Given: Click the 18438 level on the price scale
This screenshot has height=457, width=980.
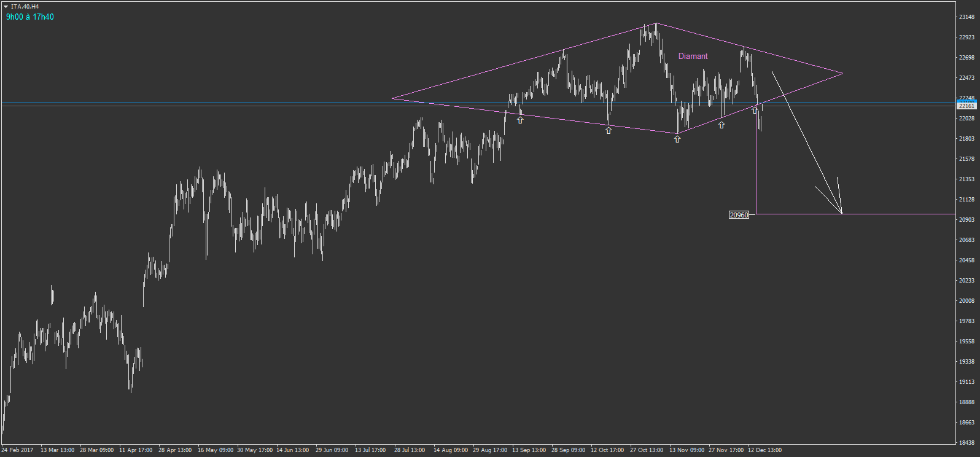Looking at the screenshot, I should coord(966,442).
